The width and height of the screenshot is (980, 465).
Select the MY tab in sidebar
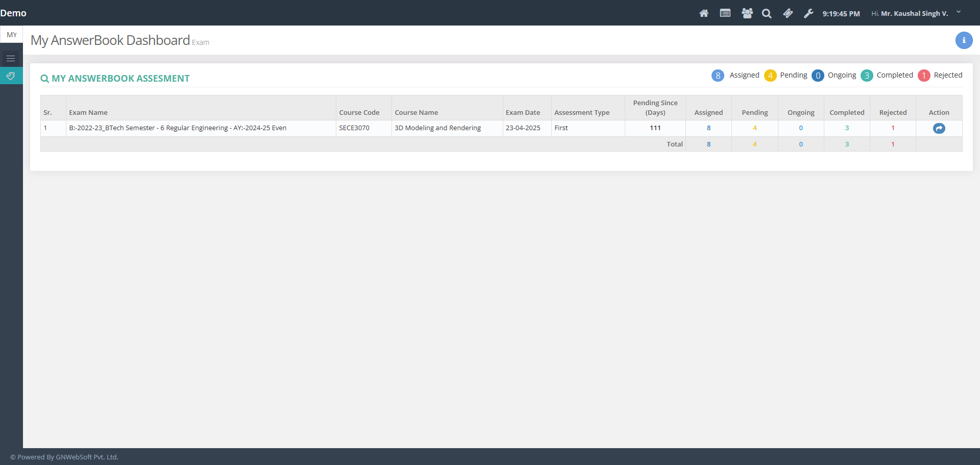(12, 35)
